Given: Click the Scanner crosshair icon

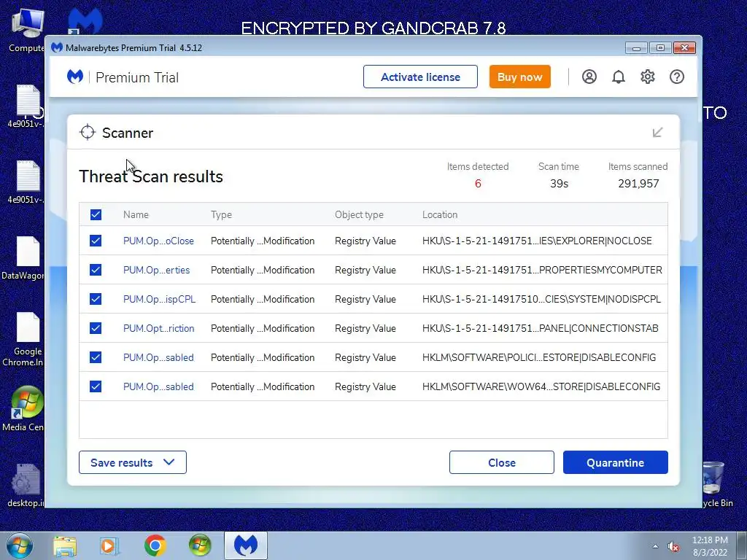Looking at the screenshot, I should tap(88, 133).
